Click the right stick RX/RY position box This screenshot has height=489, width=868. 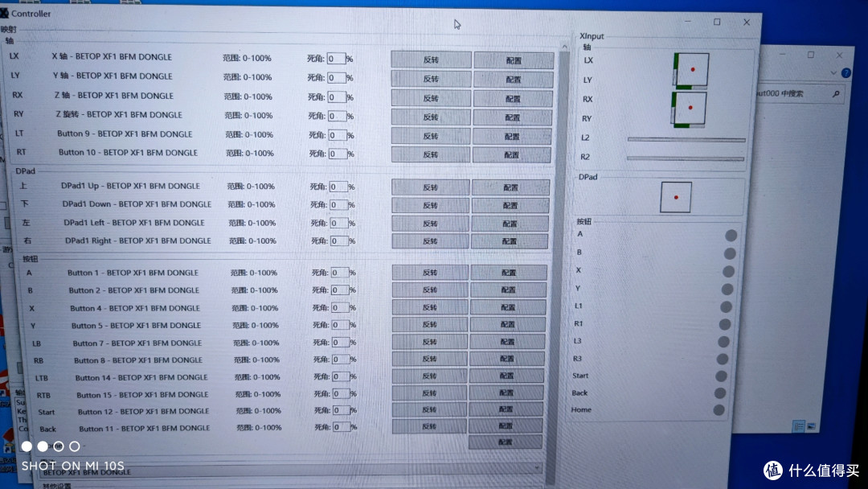point(689,109)
